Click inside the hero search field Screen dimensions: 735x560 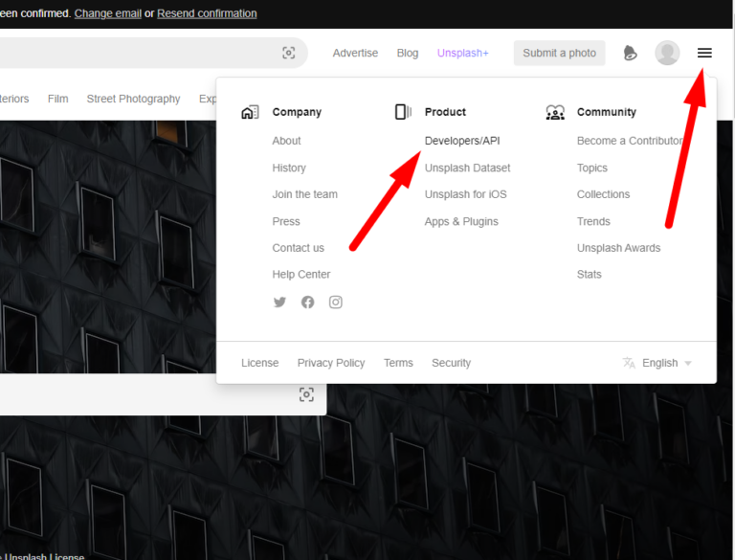(144, 394)
